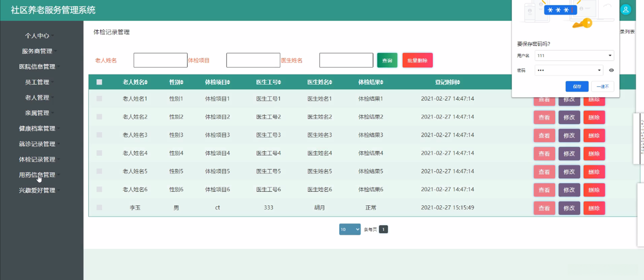The height and width of the screenshot is (280, 644).
Task: Go to page 1 in pagination
Action: (x=383, y=229)
